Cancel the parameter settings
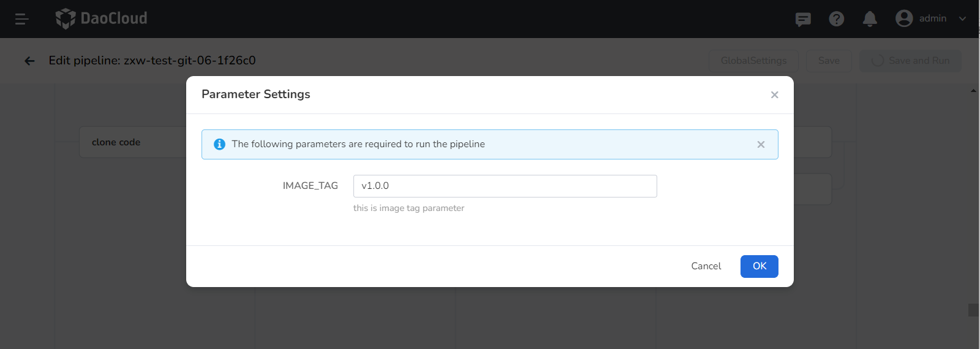980x349 pixels. point(706,266)
